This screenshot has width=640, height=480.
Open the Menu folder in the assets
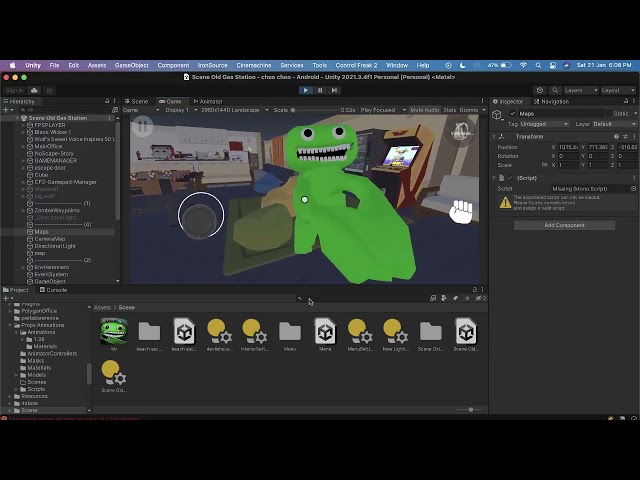pyautogui.click(x=290, y=331)
